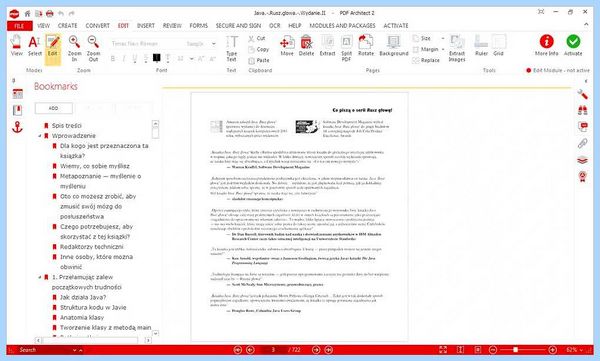Click the green Activate checkmark

573,46
